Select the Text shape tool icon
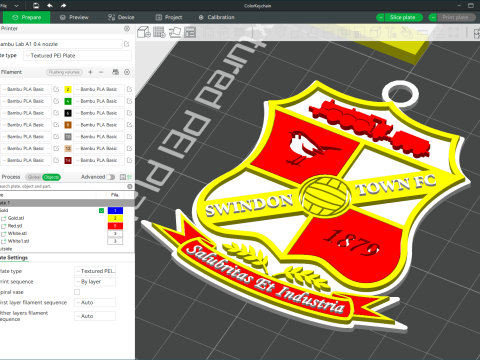The width and height of the screenshot is (480, 360). click(391, 32)
